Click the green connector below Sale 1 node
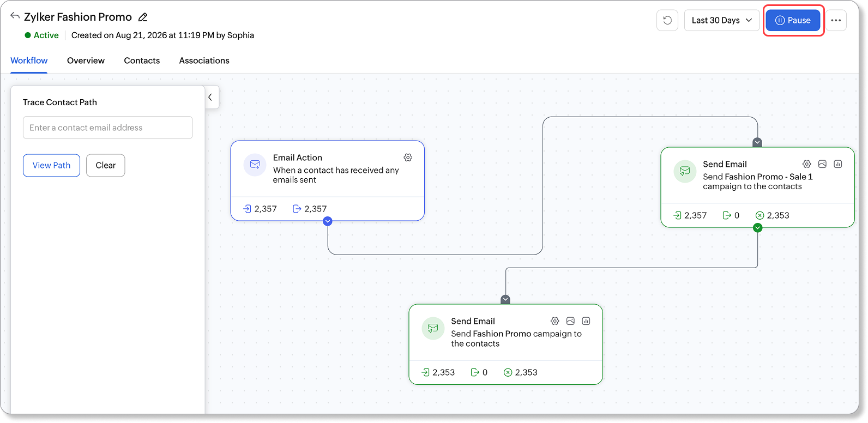The width and height of the screenshot is (868, 423). click(x=758, y=228)
